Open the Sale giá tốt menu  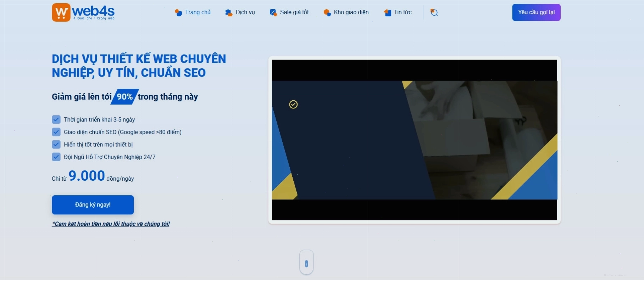coord(294,12)
